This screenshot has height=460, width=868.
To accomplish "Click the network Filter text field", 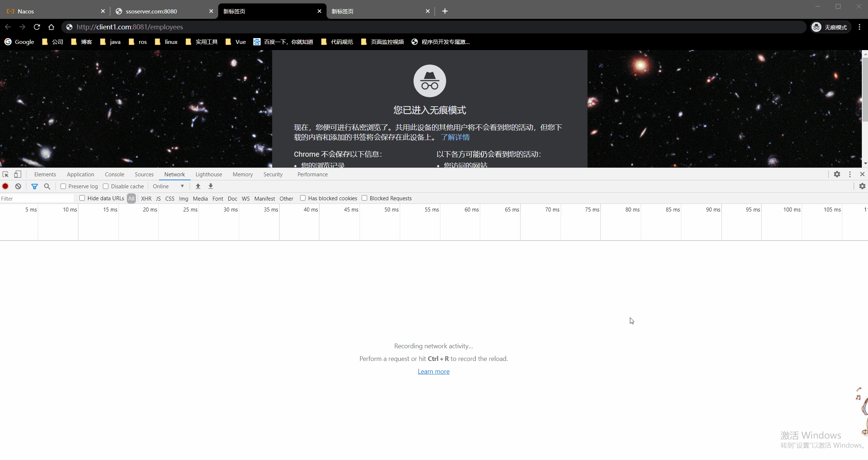I will point(36,198).
